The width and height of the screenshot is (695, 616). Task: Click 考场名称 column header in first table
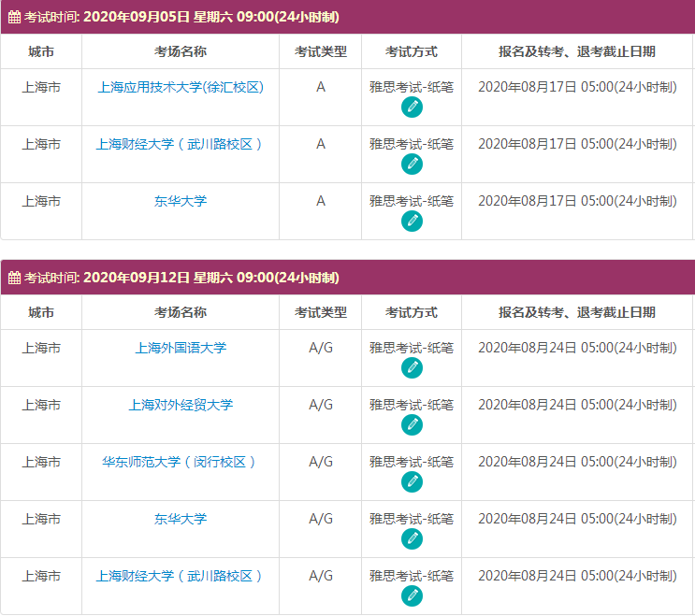coord(181,51)
